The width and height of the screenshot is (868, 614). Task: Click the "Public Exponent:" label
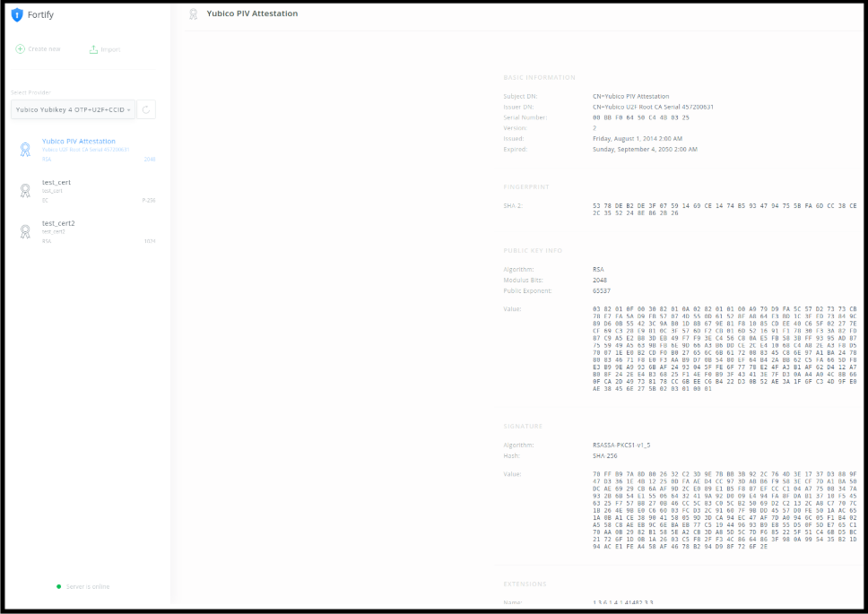[x=527, y=290]
